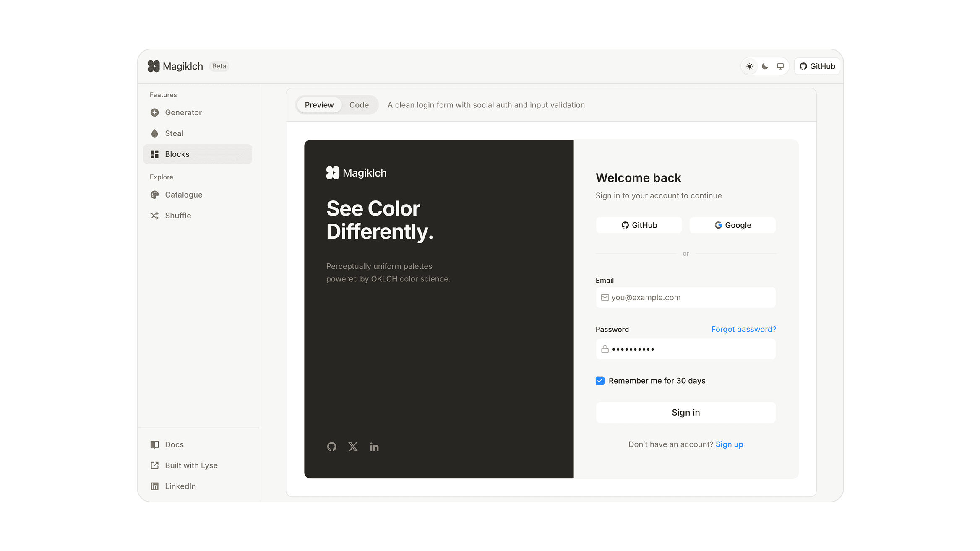The image size is (980, 551).
Task: Switch to light theme with the sun icon
Action: (x=750, y=66)
